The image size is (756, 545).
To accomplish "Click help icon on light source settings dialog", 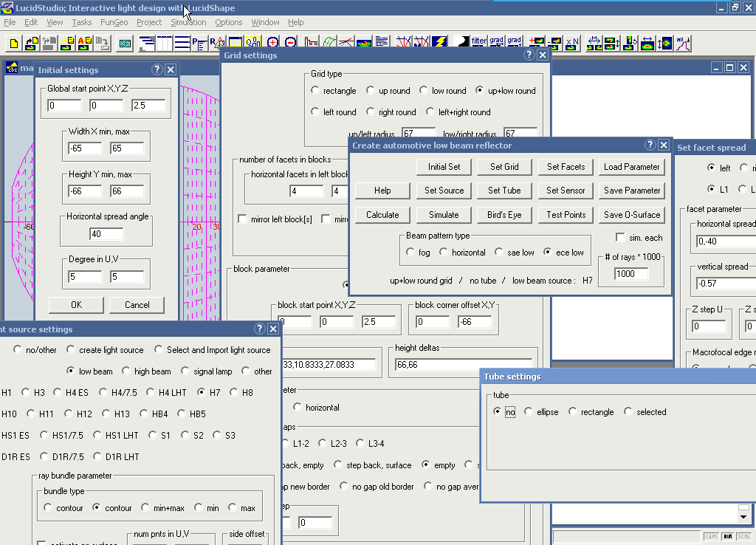I will 259,329.
